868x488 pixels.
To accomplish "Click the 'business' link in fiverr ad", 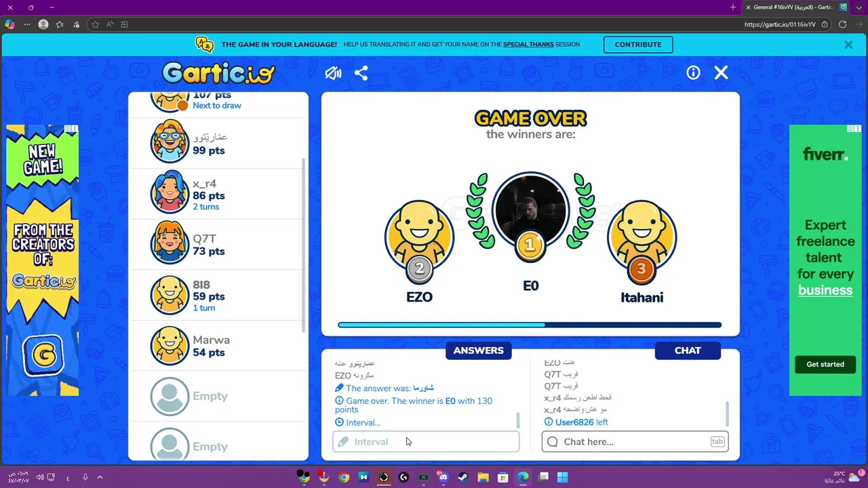I will click(x=825, y=290).
